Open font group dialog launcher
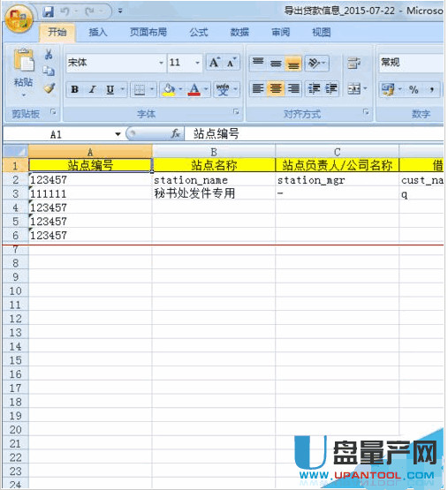 tap(236, 111)
